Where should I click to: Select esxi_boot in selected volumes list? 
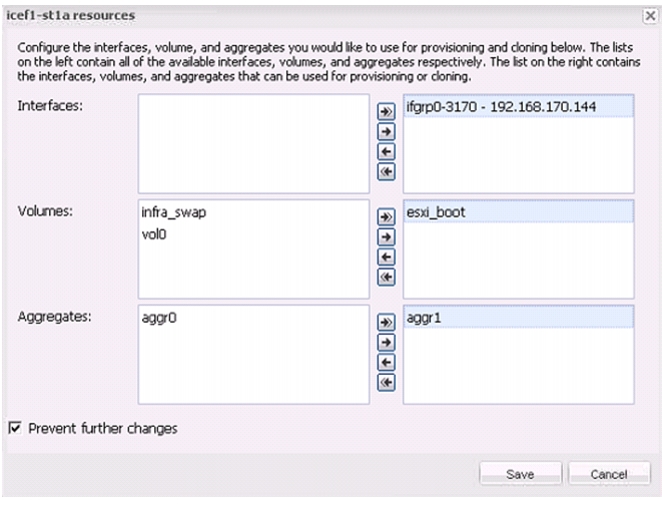[518, 212]
